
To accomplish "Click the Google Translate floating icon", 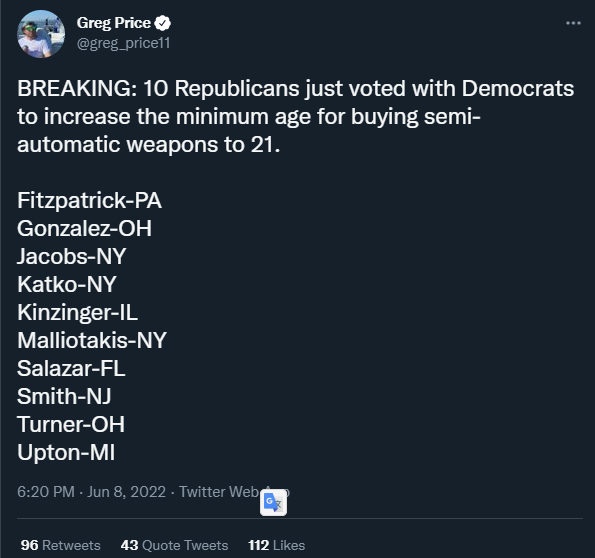I will pyautogui.click(x=273, y=503).
